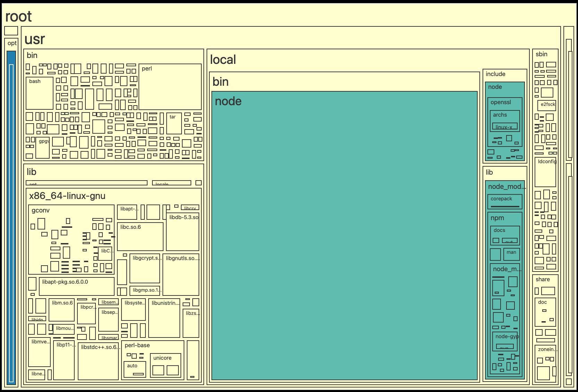578x392 pixels.
Task: Select the 'libm.so.6' cell
Action: click(x=61, y=310)
